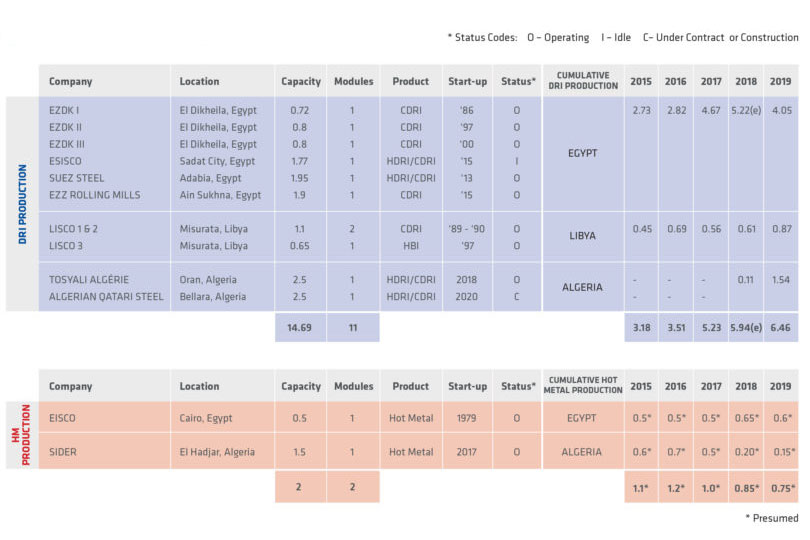Image resolution: width=810 pixels, height=540 pixels.
Task: Select the HBI product cell
Action: pos(411,246)
